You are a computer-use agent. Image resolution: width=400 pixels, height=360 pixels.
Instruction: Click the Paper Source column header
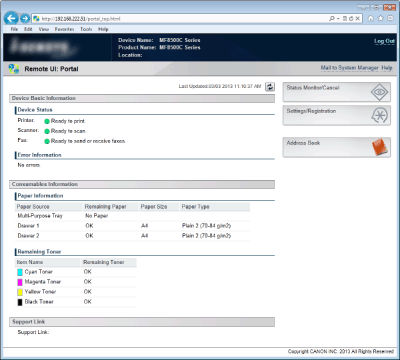[x=33, y=207]
